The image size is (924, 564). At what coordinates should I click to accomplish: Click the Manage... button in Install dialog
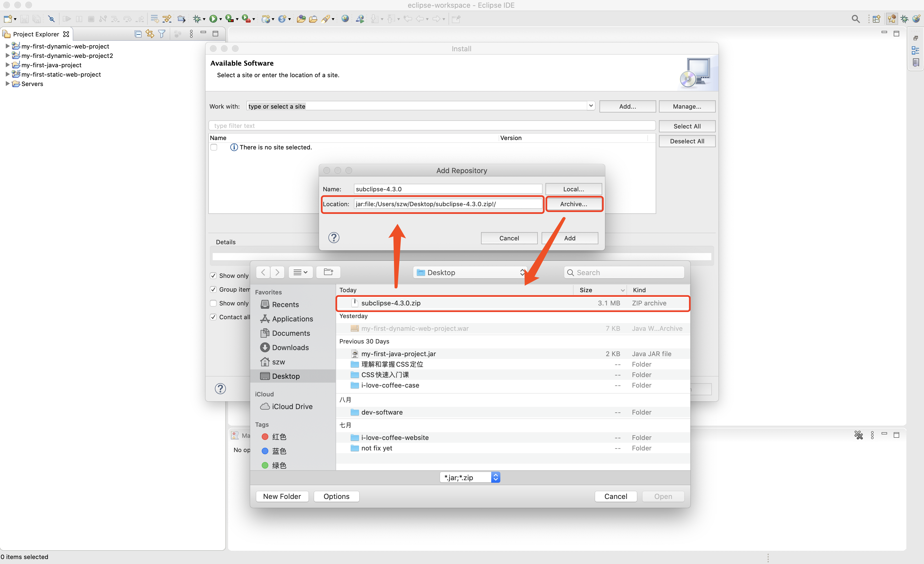[687, 106]
